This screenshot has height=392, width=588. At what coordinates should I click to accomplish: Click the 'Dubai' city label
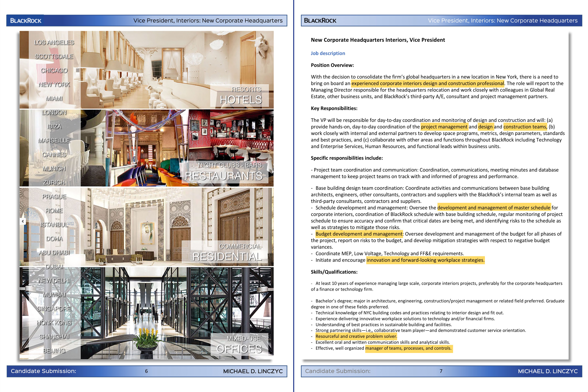pos(54,266)
